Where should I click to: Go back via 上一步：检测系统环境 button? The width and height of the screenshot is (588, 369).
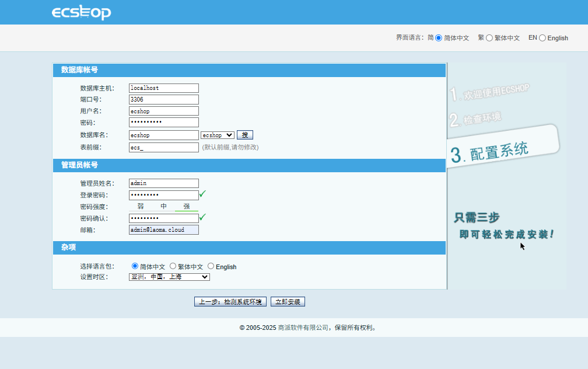coord(230,302)
